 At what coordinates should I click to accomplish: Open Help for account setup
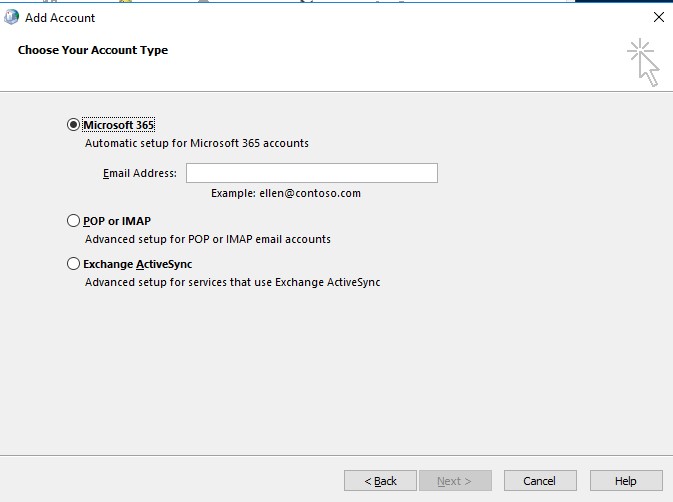pyautogui.click(x=626, y=481)
